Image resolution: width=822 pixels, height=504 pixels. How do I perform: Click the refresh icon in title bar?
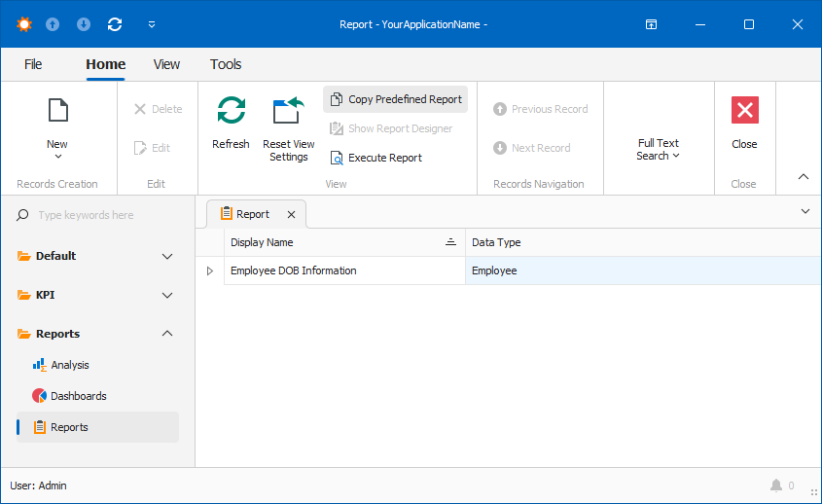115,24
